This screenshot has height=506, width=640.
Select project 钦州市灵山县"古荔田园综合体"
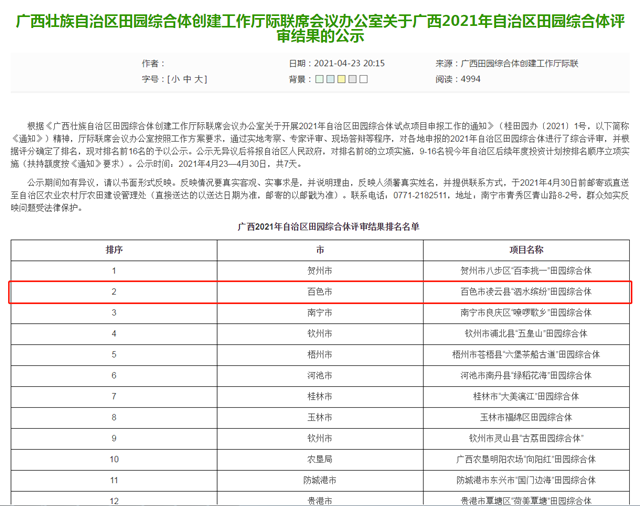[526, 439]
